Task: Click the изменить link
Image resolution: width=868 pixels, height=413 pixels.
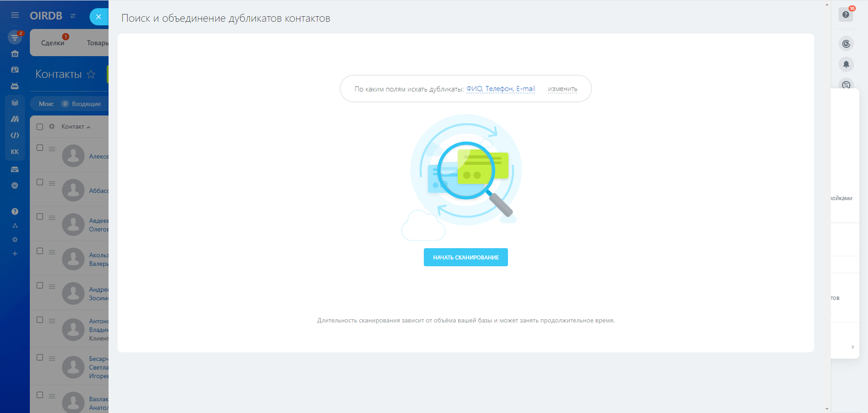Action: (562, 89)
